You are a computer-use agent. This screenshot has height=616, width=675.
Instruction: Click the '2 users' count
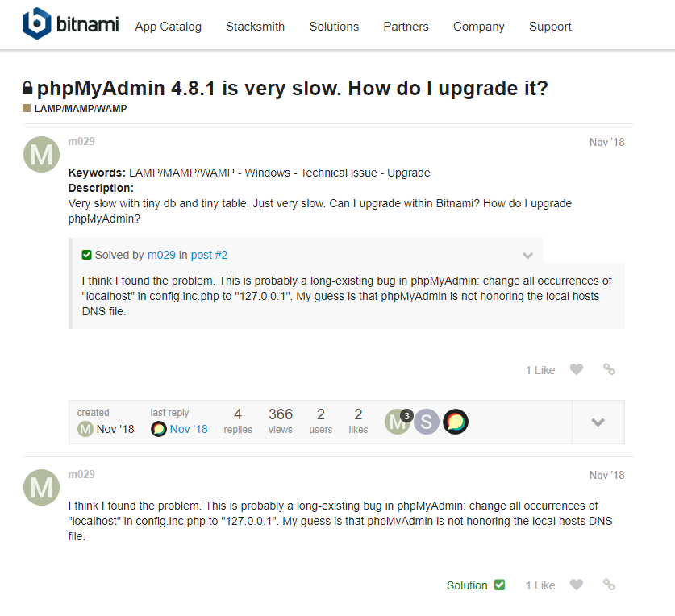coord(321,421)
